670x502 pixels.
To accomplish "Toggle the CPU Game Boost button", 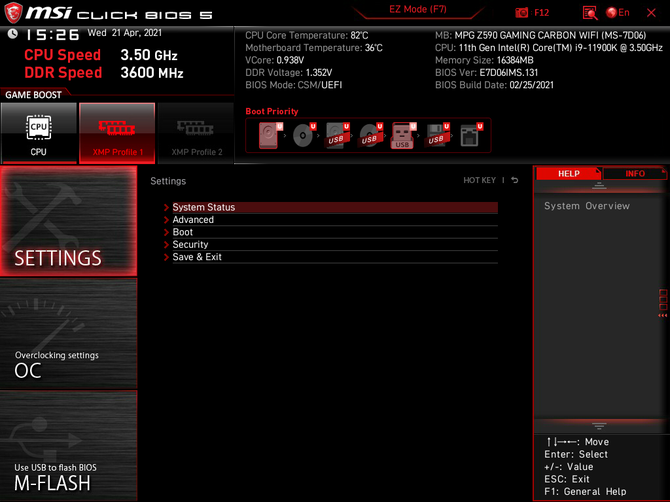I will 39,133.
